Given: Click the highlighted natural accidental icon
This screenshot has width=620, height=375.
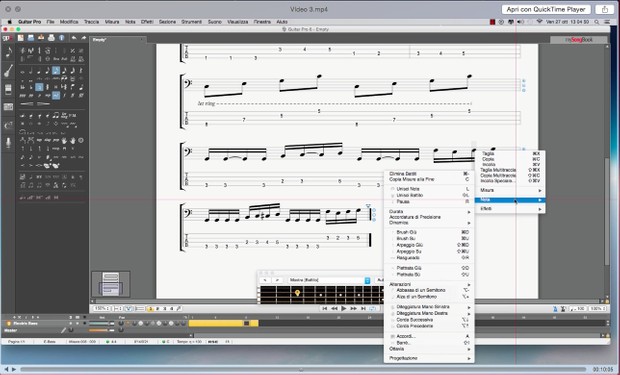Looking at the screenshot, I should pos(39,87).
